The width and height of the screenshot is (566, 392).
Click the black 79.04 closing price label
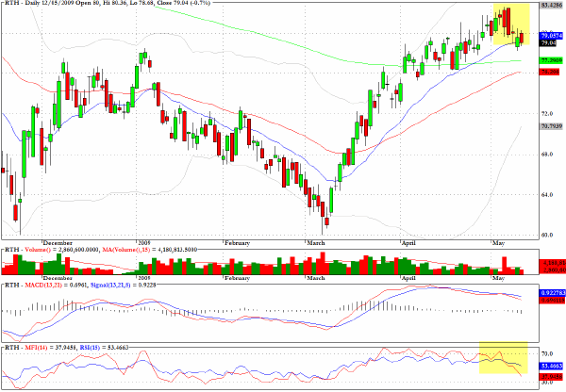point(548,43)
